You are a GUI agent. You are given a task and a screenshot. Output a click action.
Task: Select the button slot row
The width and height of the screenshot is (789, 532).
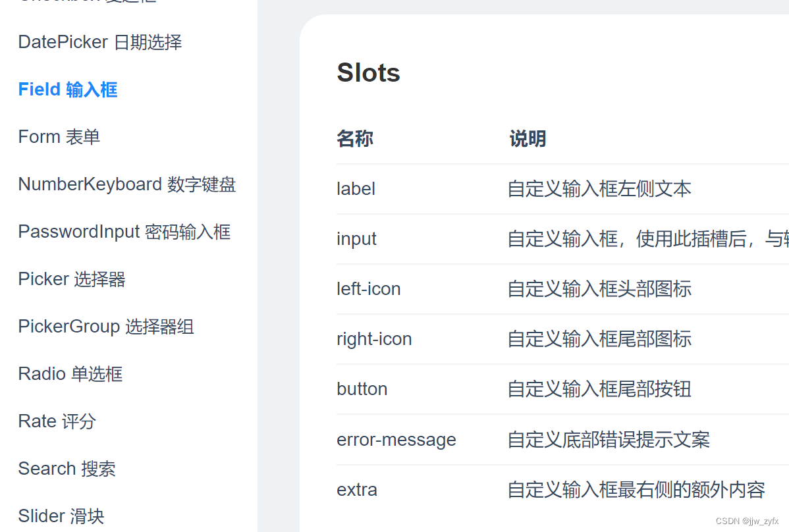362,388
